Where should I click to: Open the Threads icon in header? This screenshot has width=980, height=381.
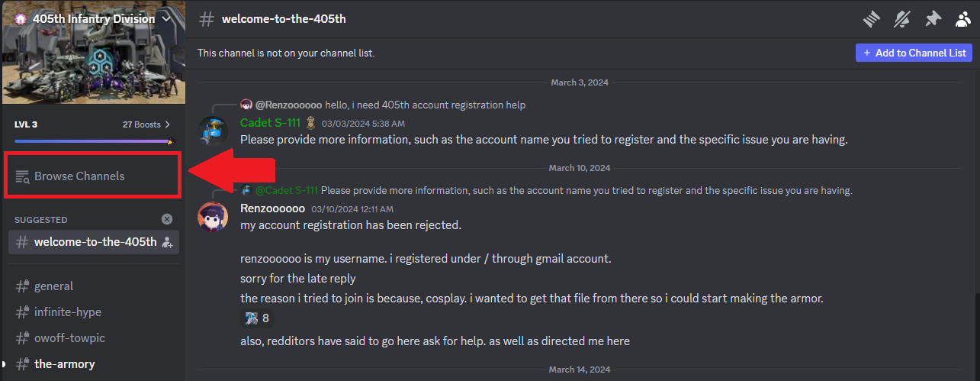pyautogui.click(x=872, y=19)
